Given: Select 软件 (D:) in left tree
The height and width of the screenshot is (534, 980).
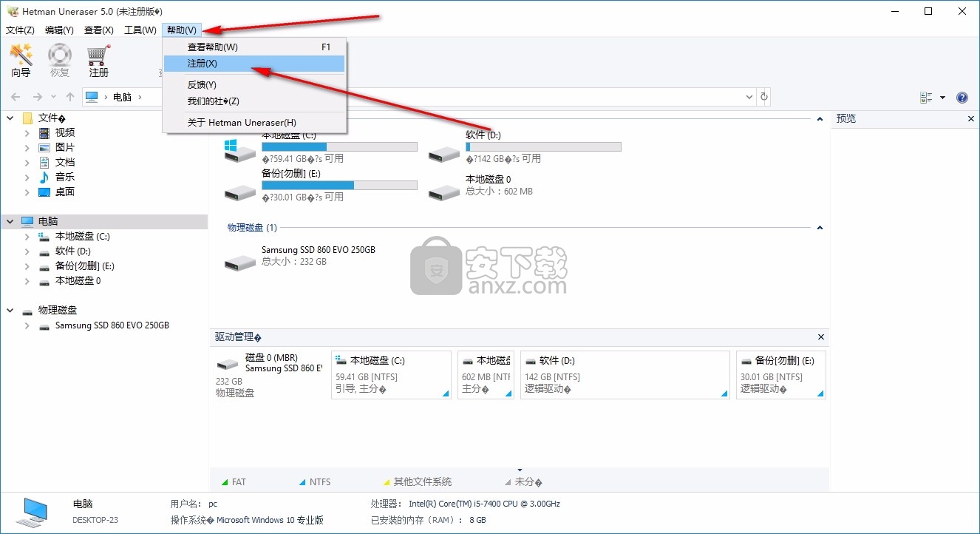Looking at the screenshot, I should pos(73,251).
